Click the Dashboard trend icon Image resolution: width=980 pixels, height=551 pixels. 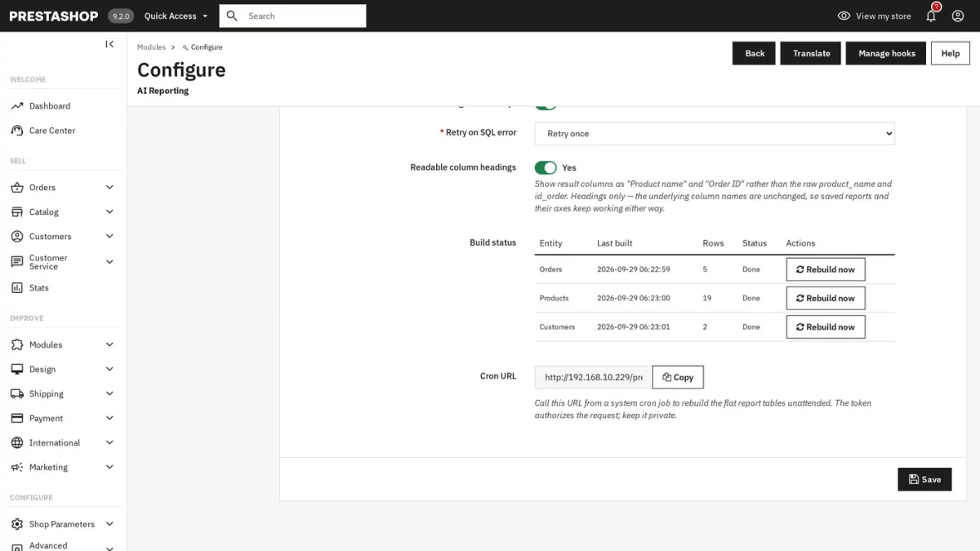(17, 106)
